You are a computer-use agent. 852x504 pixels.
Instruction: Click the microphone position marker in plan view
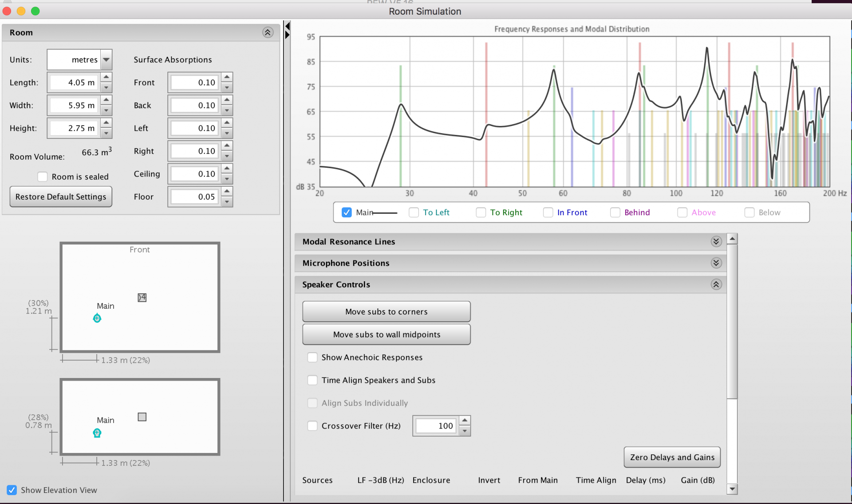pyautogui.click(x=142, y=297)
